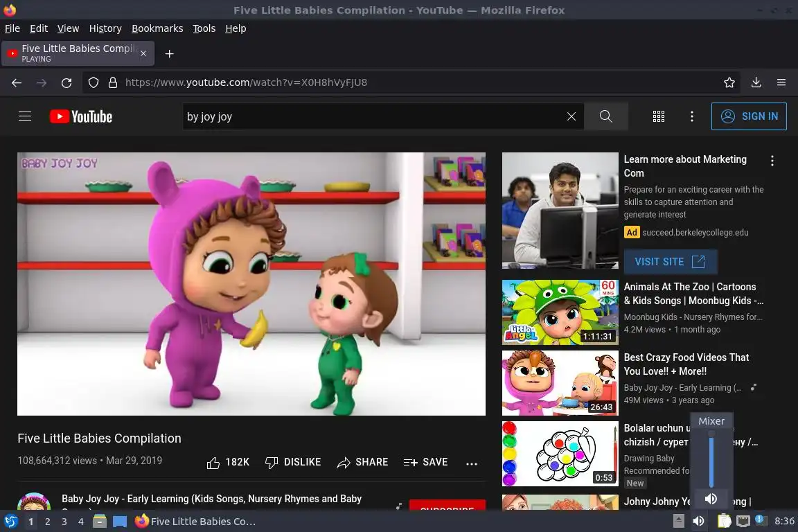Click the video player to pause
This screenshot has height=532, width=798.
pos(251,283)
